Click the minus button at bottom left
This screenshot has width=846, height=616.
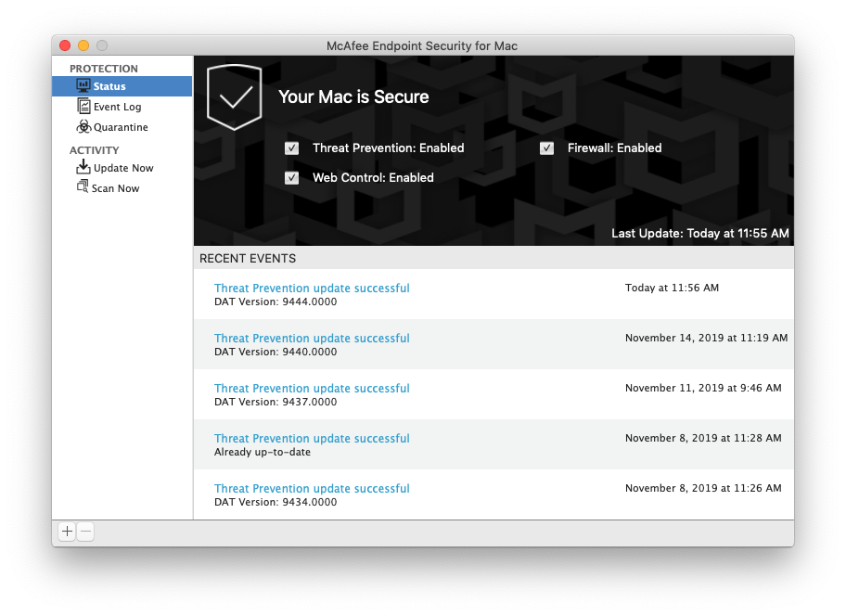[x=85, y=532]
